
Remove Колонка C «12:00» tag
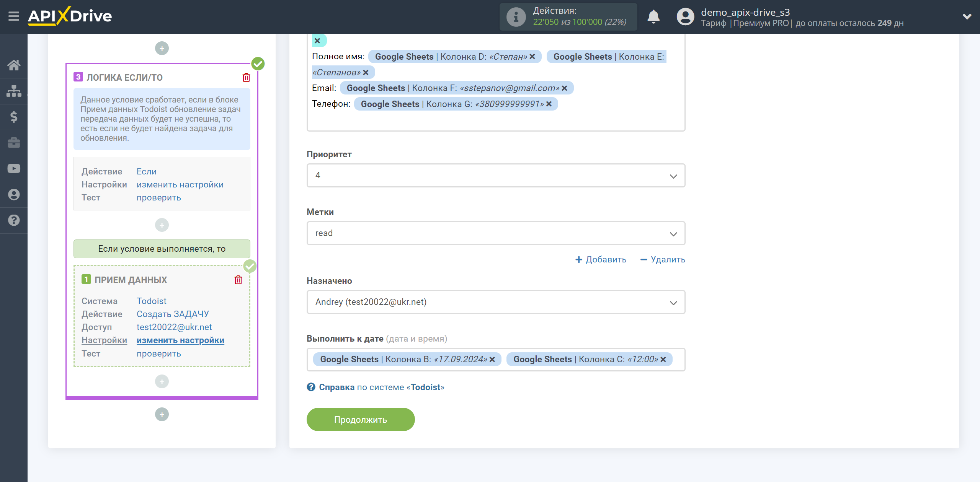coord(663,359)
